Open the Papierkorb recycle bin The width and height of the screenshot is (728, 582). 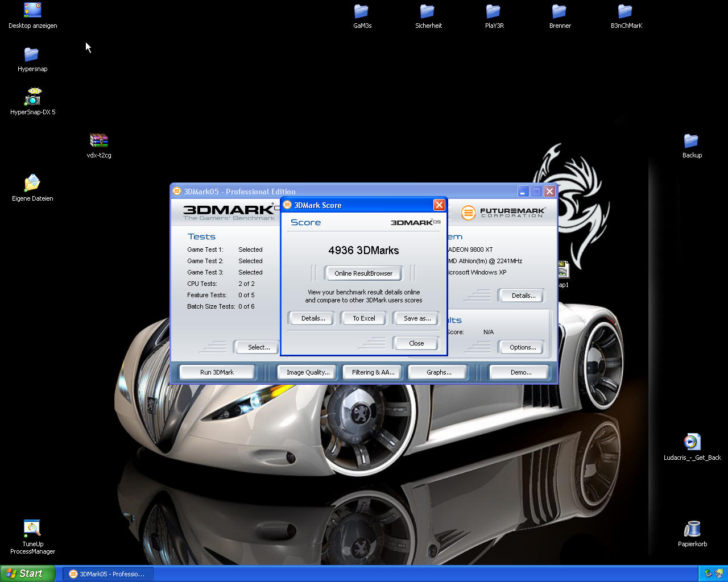pyautogui.click(x=692, y=529)
